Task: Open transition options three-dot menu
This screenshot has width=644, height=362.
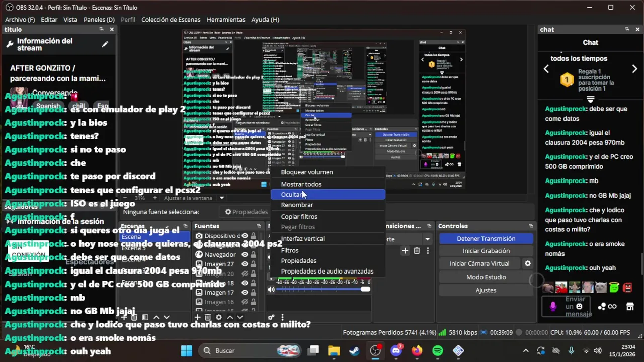Action: 428,250
